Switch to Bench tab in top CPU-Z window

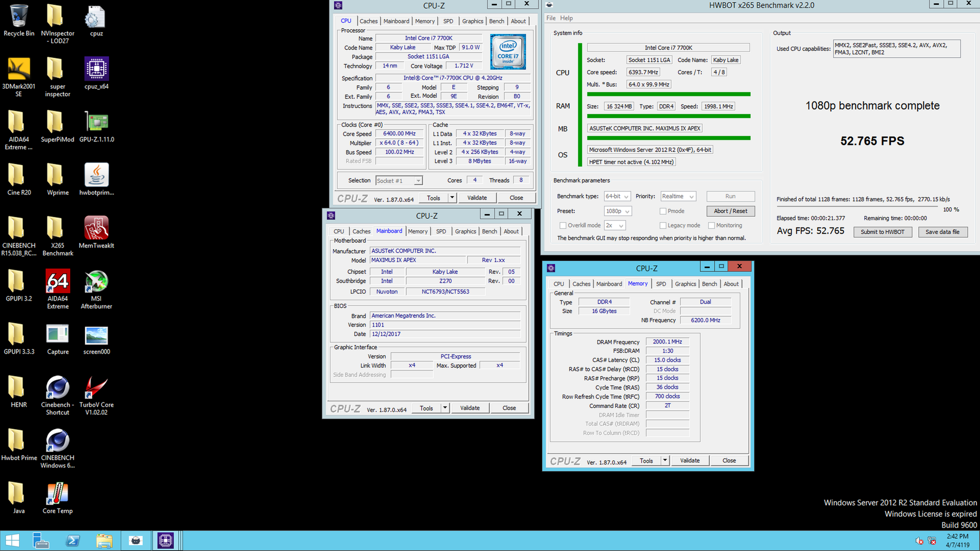(x=497, y=21)
